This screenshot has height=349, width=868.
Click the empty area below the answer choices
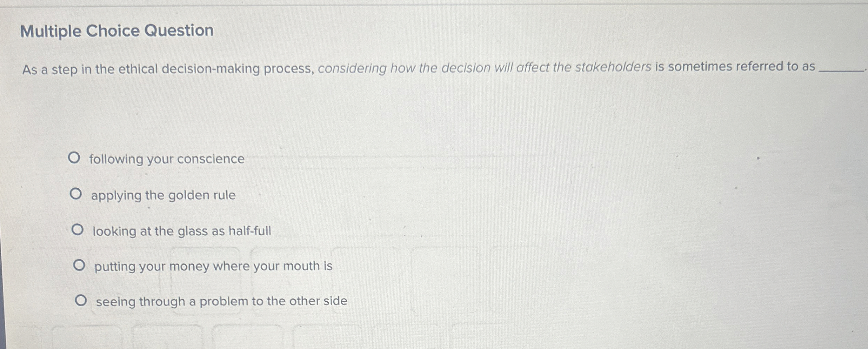click(x=421, y=333)
